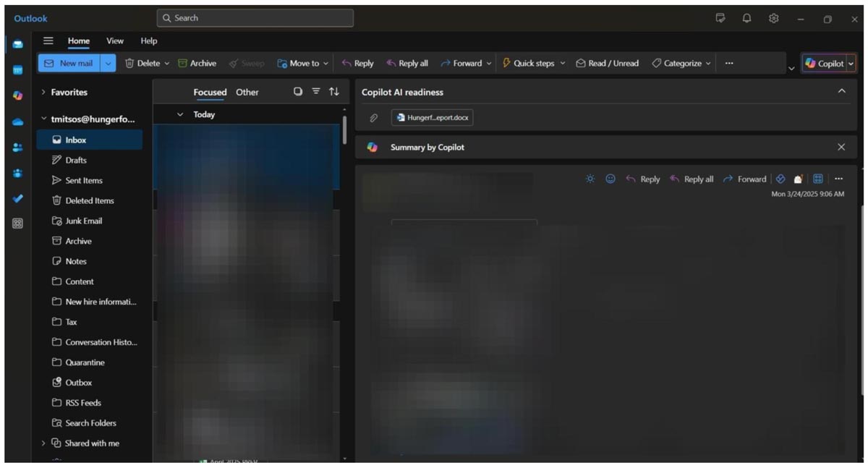Open the Copilot dropdown arrow

tap(851, 64)
